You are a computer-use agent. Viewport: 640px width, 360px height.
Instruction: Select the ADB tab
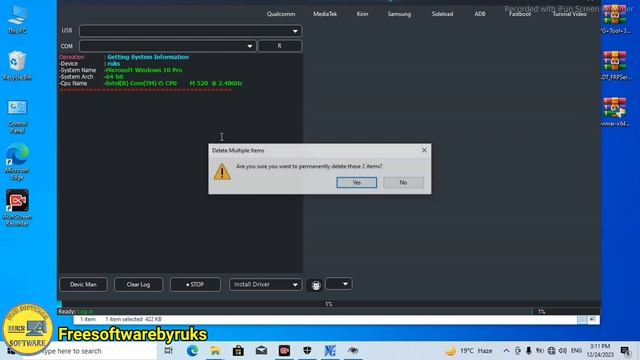point(480,14)
